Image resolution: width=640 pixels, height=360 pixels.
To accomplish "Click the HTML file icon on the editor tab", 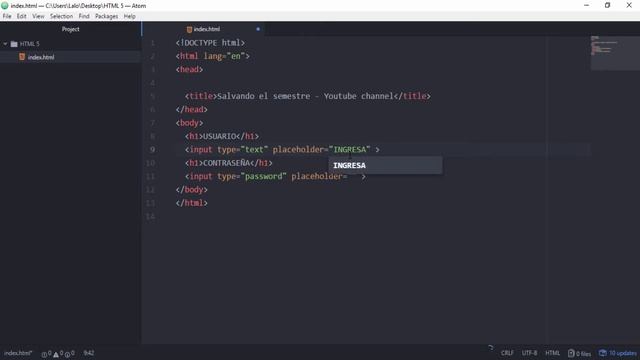I will pyautogui.click(x=189, y=29).
